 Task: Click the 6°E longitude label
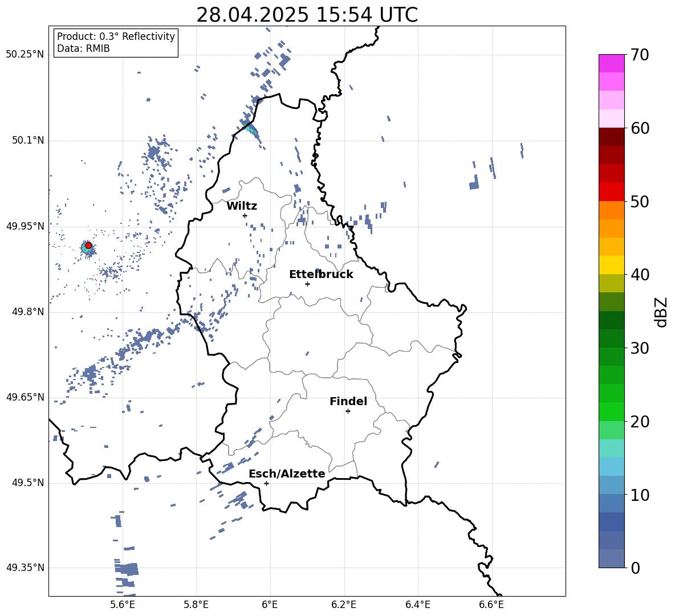(270, 605)
